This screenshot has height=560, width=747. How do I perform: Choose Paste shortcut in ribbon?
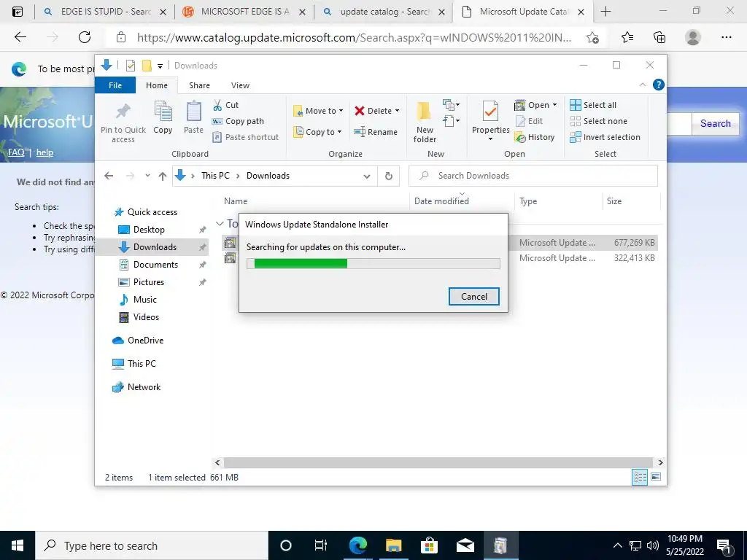pos(245,137)
